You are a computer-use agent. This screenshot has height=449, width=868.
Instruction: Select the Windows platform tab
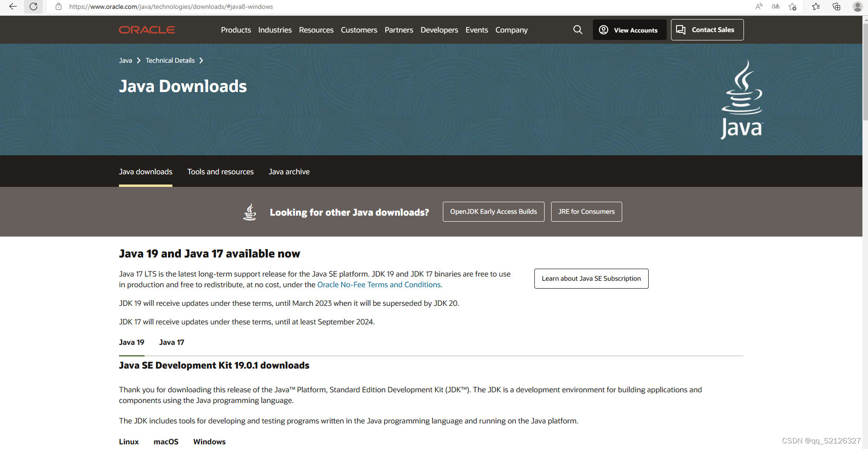point(210,442)
